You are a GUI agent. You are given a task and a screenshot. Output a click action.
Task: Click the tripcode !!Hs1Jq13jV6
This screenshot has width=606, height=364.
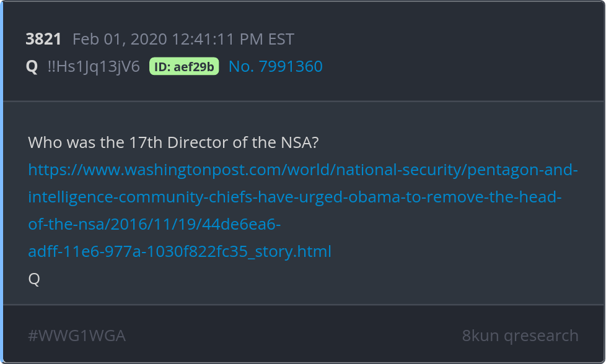(x=94, y=67)
